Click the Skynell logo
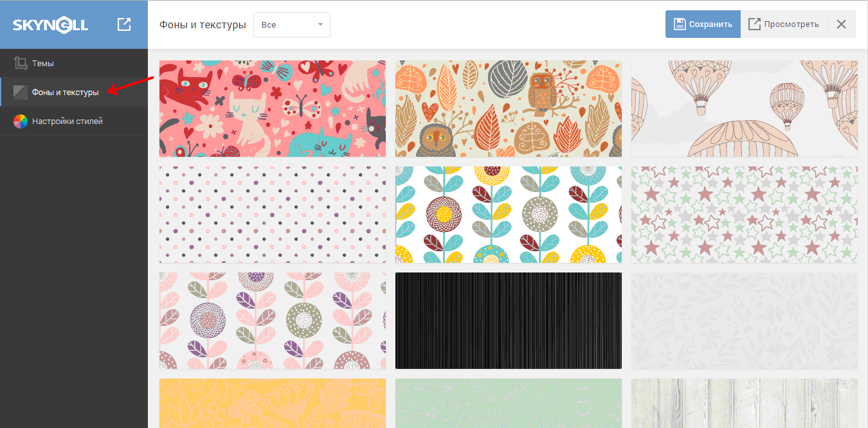 [x=51, y=25]
